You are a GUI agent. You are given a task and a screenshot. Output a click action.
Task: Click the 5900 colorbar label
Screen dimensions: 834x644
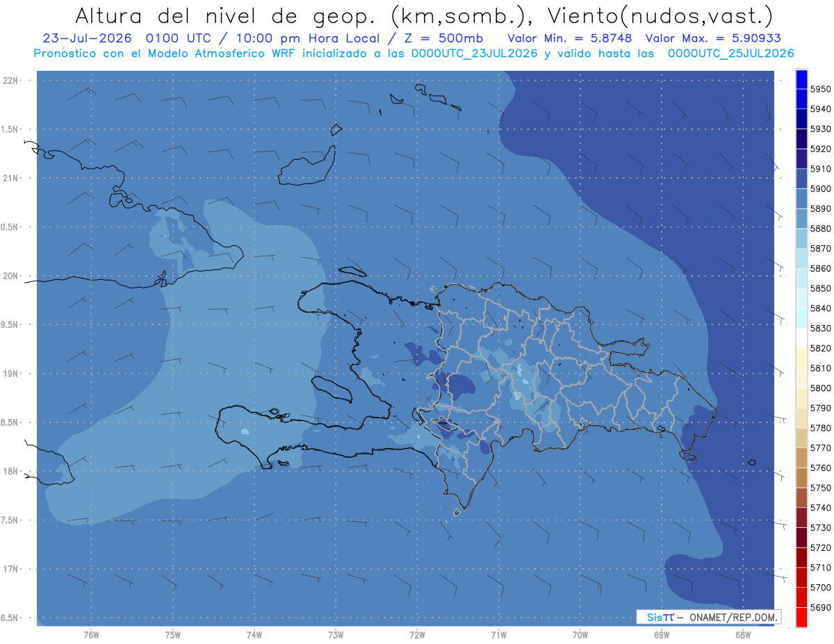pos(821,188)
